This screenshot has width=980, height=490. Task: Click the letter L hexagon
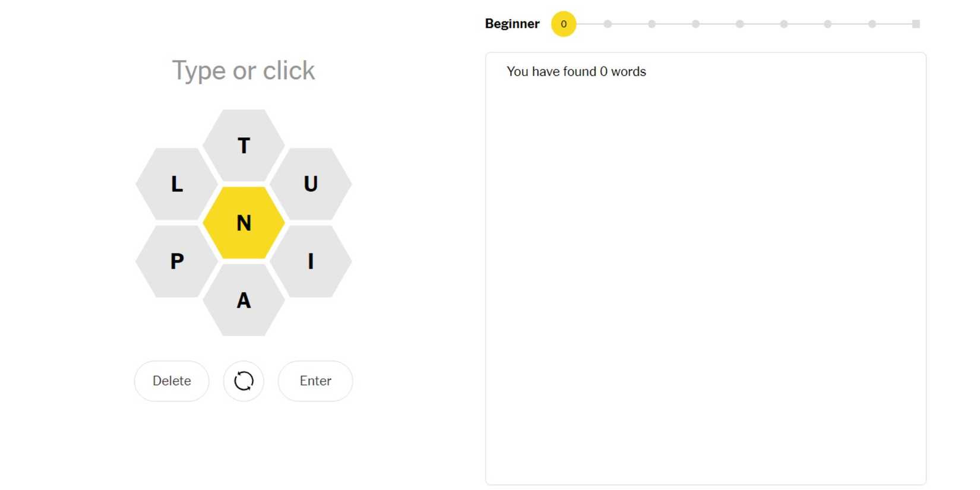(176, 185)
